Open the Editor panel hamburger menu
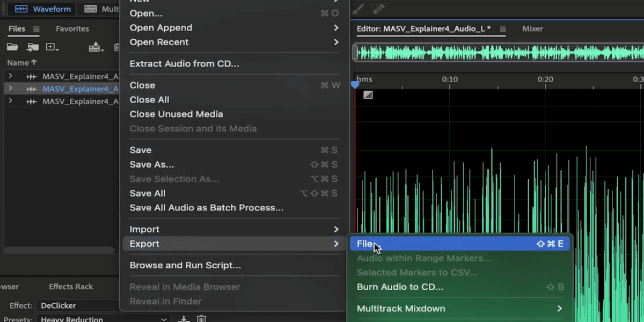 pyautogui.click(x=503, y=29)
